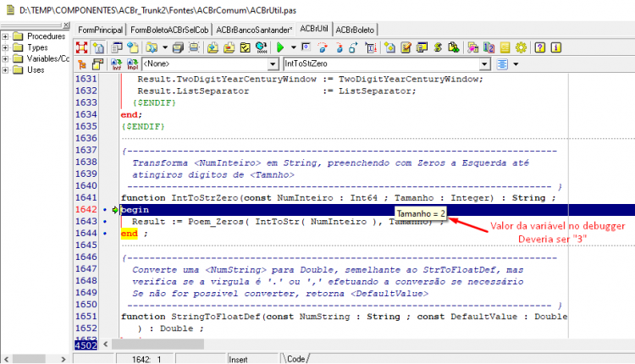The image size is (635, 364).
Task: Click breakpoint dot on line 1642
Action: tap(105, 210)
